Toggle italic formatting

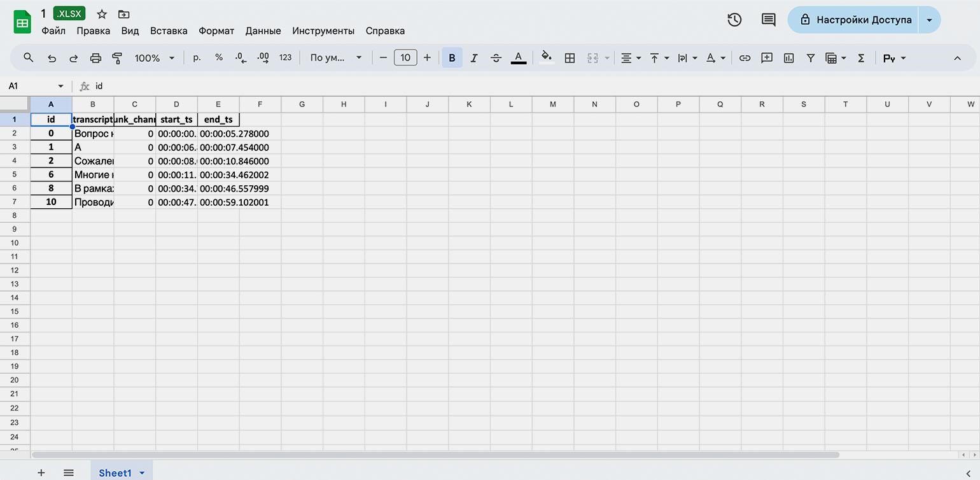(x=473, y=58)
